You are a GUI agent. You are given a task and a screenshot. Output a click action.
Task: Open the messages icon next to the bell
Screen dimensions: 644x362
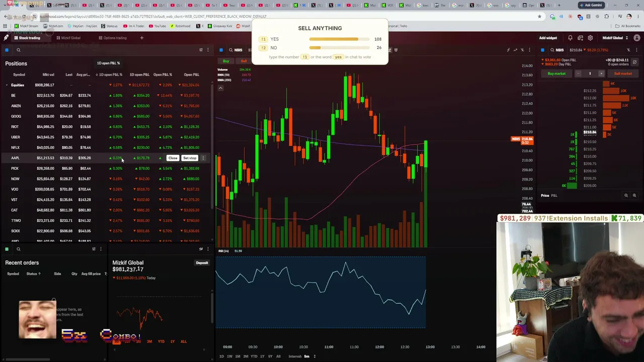coord(580,38)
